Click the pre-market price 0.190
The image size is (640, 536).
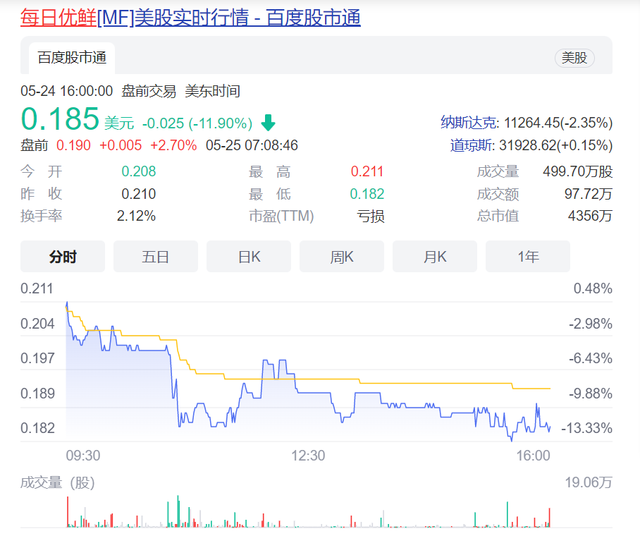pos(73,145)
